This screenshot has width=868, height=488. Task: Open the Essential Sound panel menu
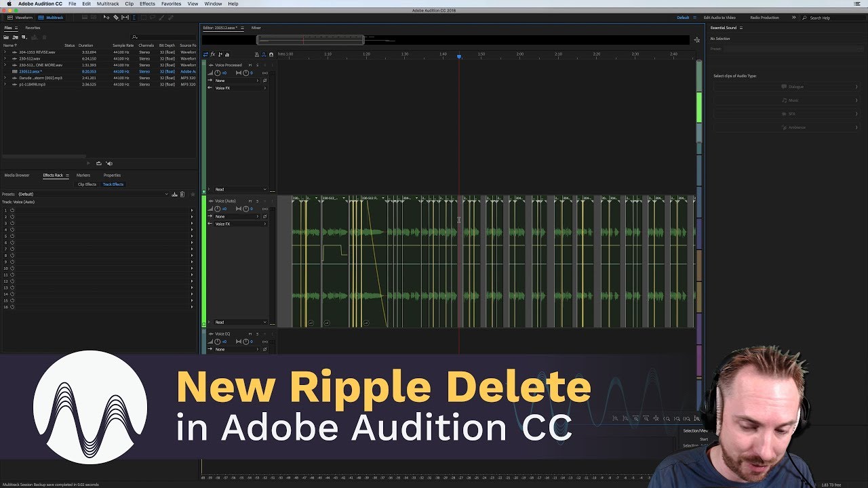pyautogui.click(x=741, y=28)
